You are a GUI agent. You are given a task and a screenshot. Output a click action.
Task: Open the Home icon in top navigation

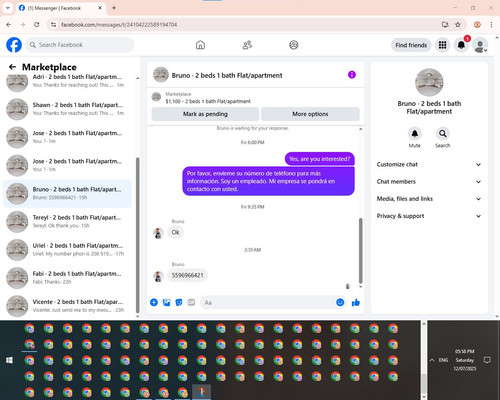200,45
